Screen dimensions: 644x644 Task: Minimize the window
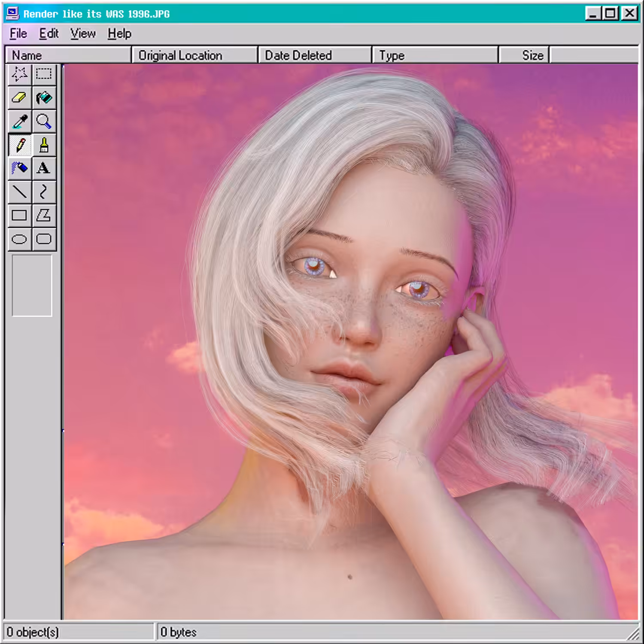(x=593, y=13)
